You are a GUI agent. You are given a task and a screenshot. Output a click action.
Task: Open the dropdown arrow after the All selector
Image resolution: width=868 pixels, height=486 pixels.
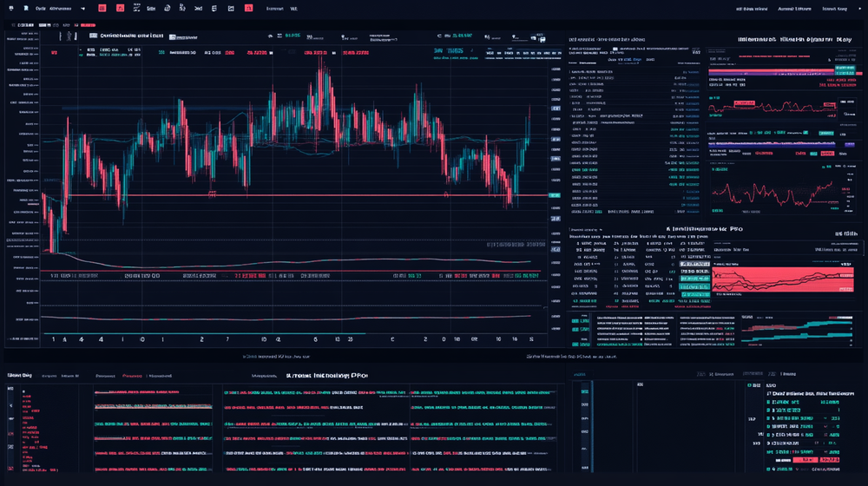(82, 8)
